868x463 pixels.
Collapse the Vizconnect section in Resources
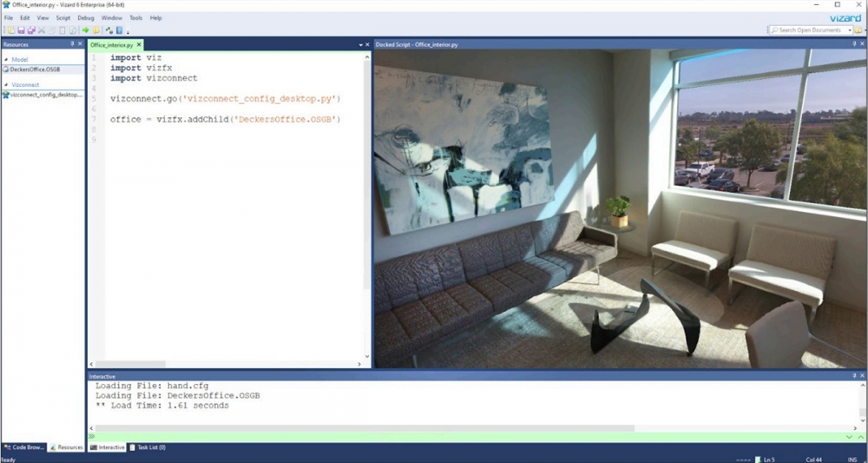point(6,85)
